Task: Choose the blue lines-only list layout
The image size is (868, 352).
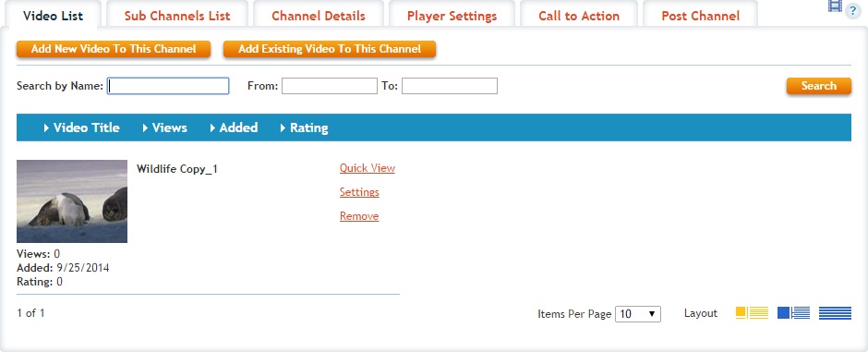Action: pyautogui.click(x=835, y=313)
